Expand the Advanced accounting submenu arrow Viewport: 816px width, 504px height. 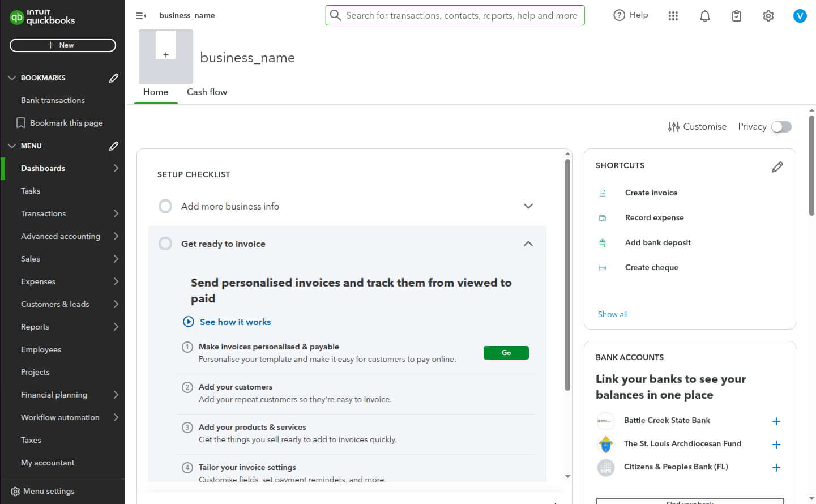(x=116, y=236)
